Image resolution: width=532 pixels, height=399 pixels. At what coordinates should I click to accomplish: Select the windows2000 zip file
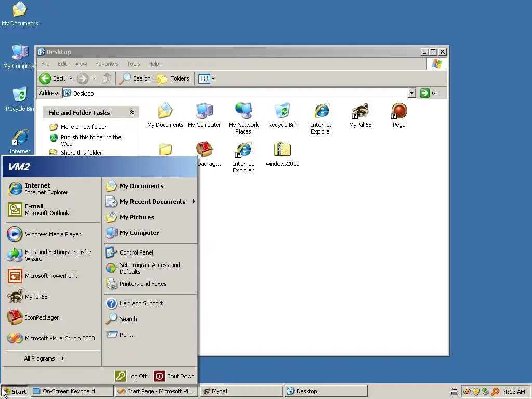282,154
